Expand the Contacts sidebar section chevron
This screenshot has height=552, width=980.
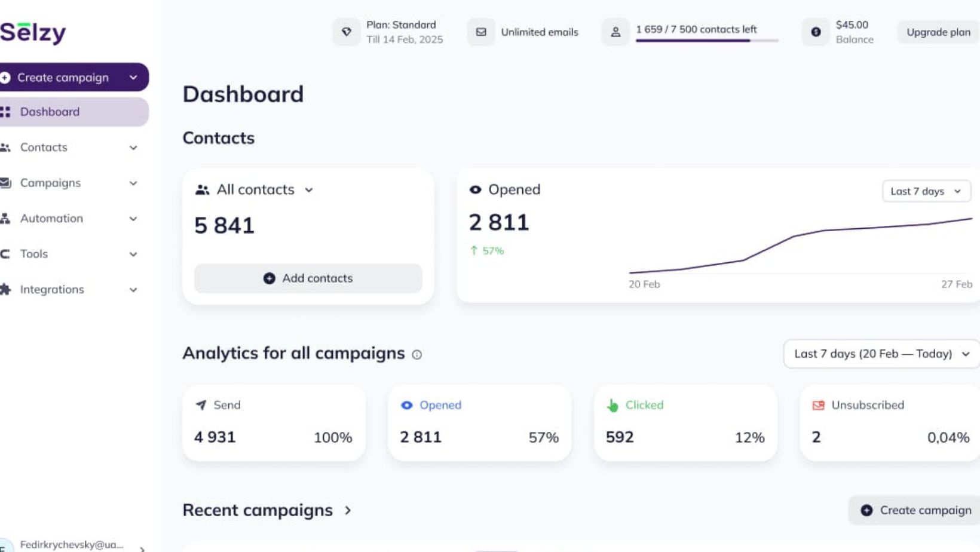pos(133,148)
